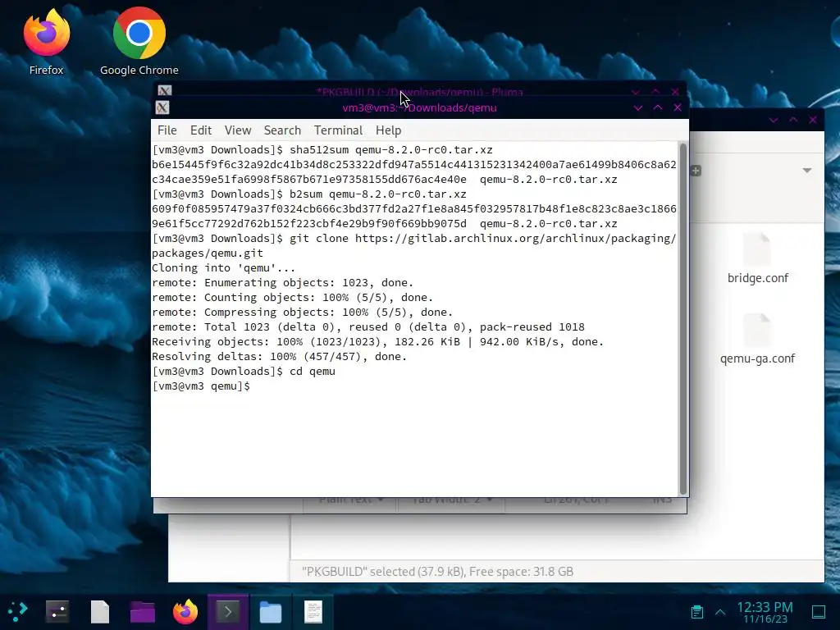840x630 pixels.
Task: Click the 'cd qemu' command line
Action: (244, 372)
